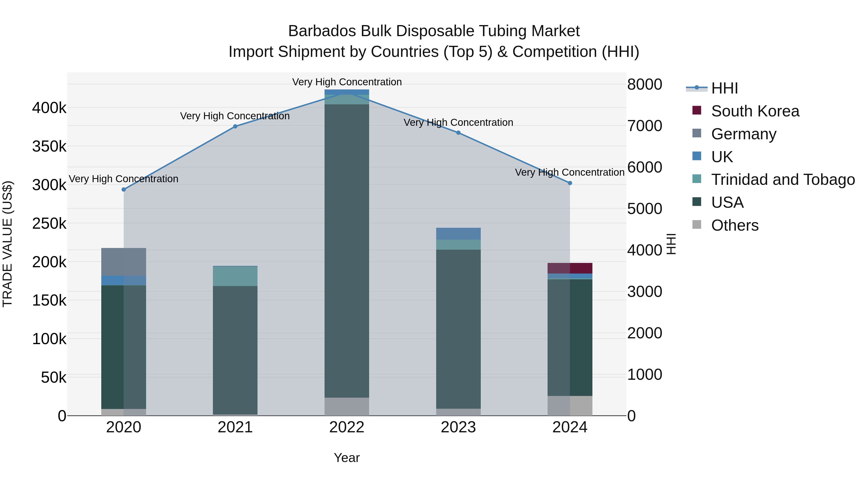
Task: Click the 2024 Others bar segment
Action: (570, 406)
